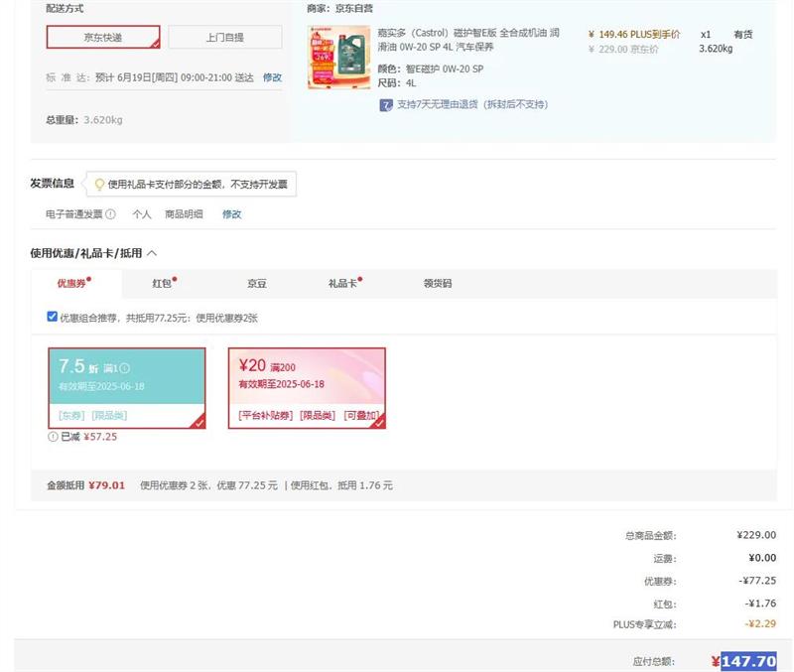This screenshot has height=672, width=794.
Task: Click the lightbulb tip icon in invoice section
Action: point(99,184)
